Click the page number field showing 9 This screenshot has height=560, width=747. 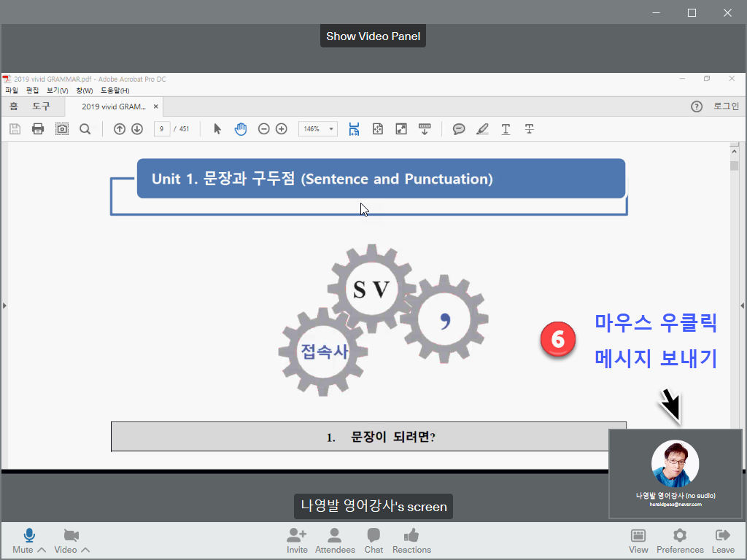(x=162, y=129)
